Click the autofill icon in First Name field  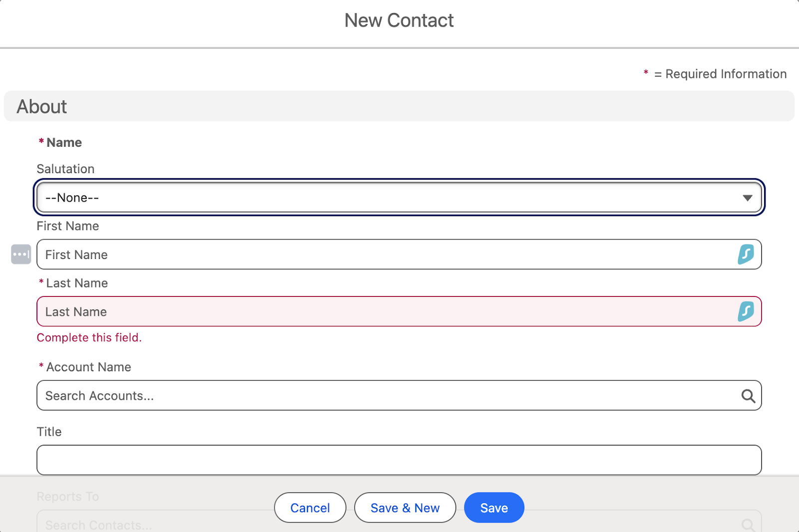pos(747,255)
